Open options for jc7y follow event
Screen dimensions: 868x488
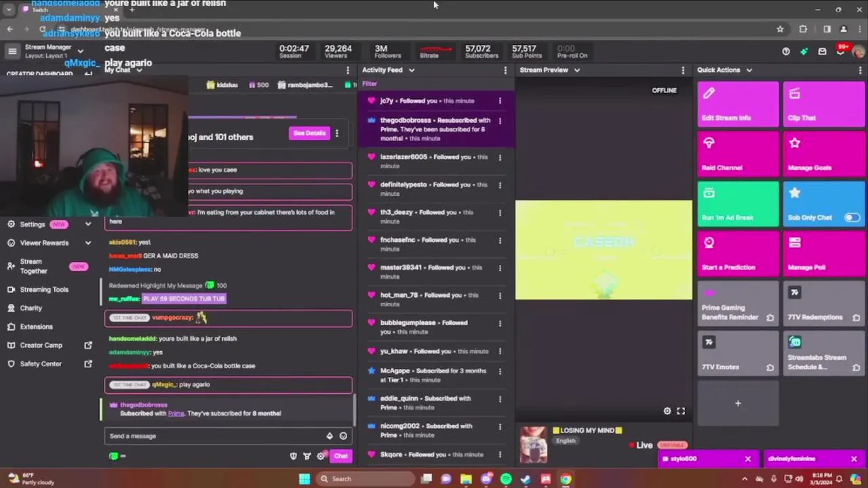click(500, 101)
